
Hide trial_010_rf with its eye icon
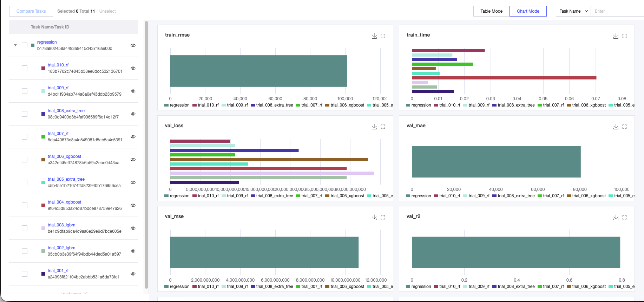[133, 68]
